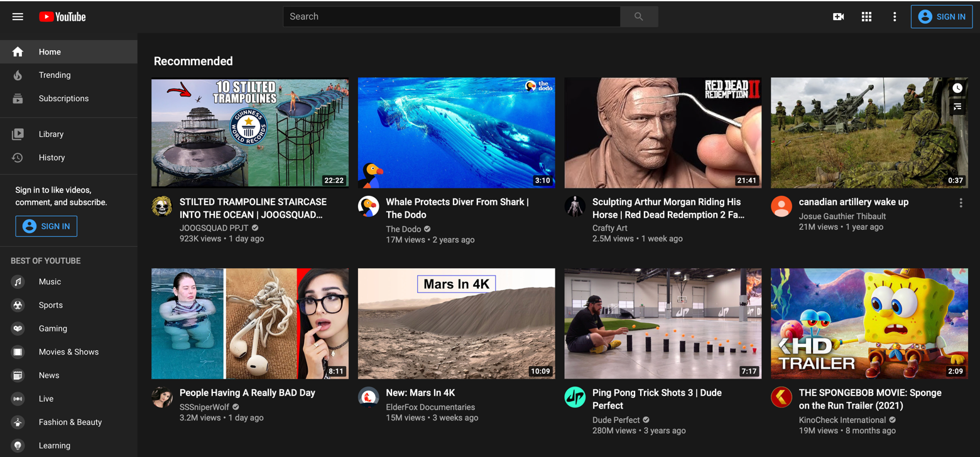The height and width of the screenshot is (457, 980).
Task: Open the whale and diver thumbnail
Action: [x=457, y=132]
